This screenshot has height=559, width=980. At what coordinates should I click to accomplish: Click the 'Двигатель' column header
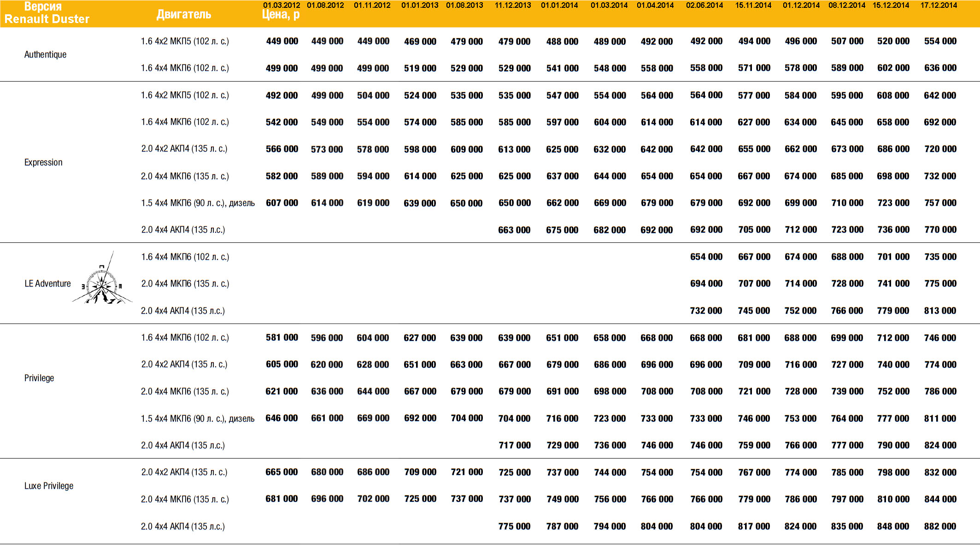pyautogui.click(x=184, y=14)
